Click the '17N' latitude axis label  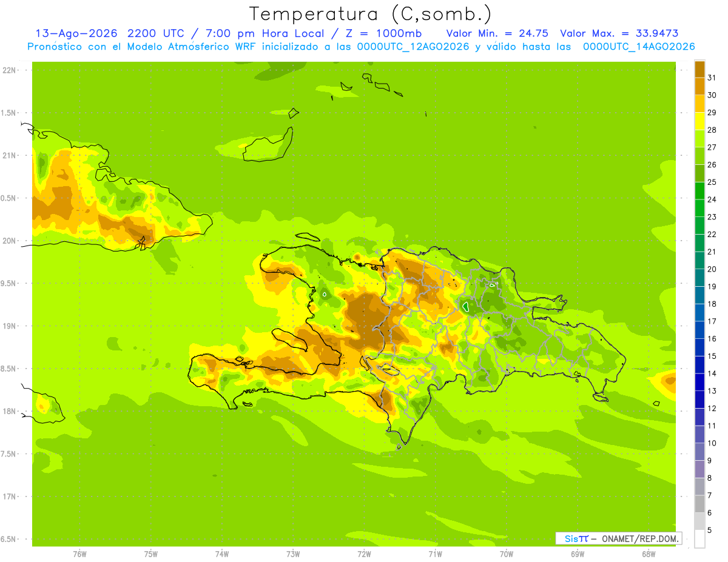click(8, 497)
